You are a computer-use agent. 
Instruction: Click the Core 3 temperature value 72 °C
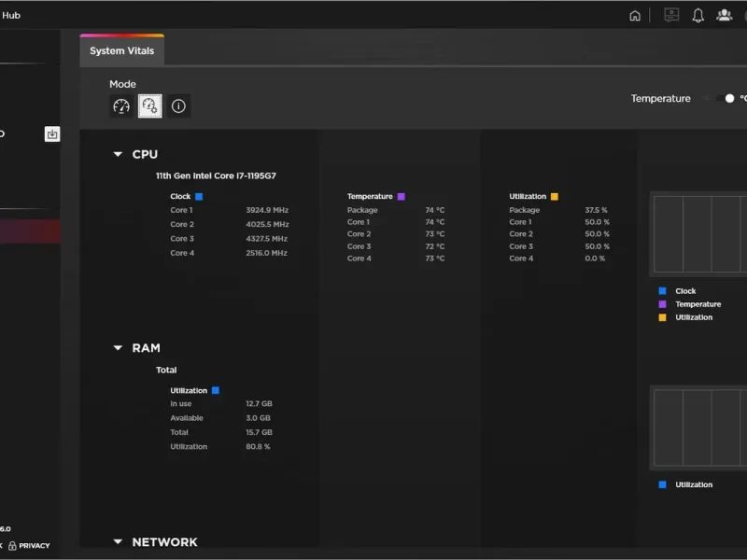click(x=435, y=246)
